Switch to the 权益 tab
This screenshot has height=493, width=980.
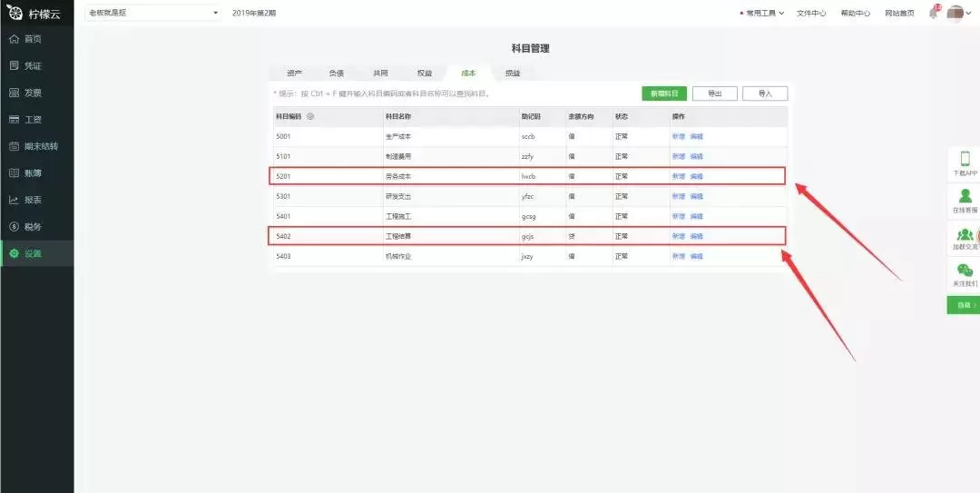tap(425, 74)
